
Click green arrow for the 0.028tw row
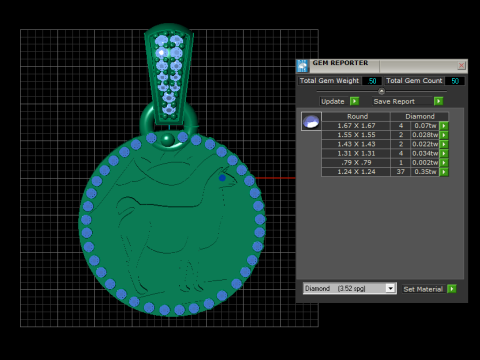[444, 135]
